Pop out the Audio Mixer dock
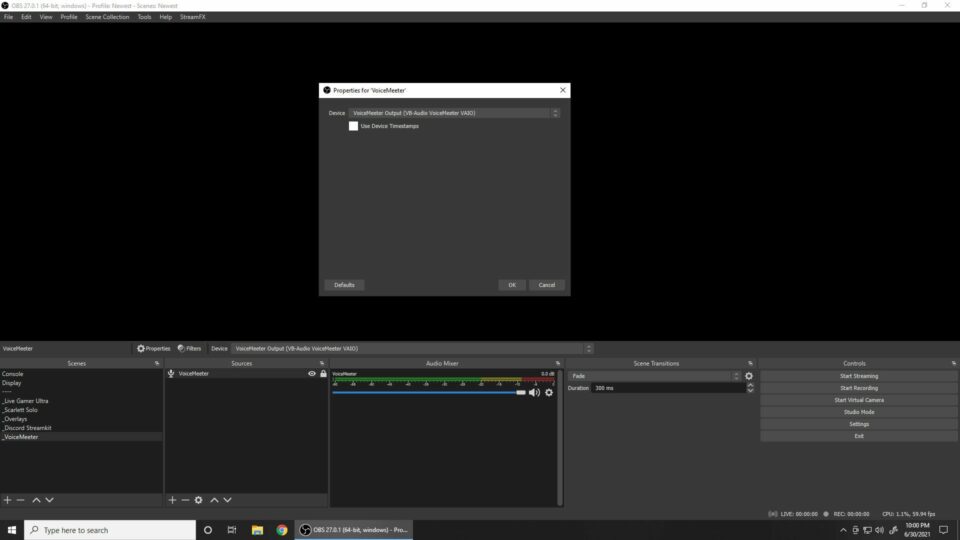The height and width of the screenshot is (540, 960). [x=558, y=363]
